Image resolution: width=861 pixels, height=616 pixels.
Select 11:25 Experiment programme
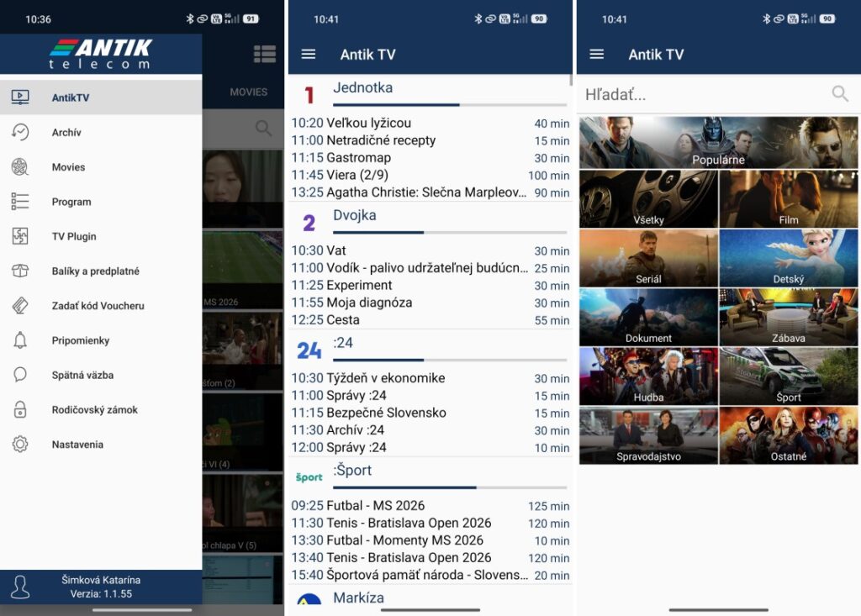[x=430, y=286]
